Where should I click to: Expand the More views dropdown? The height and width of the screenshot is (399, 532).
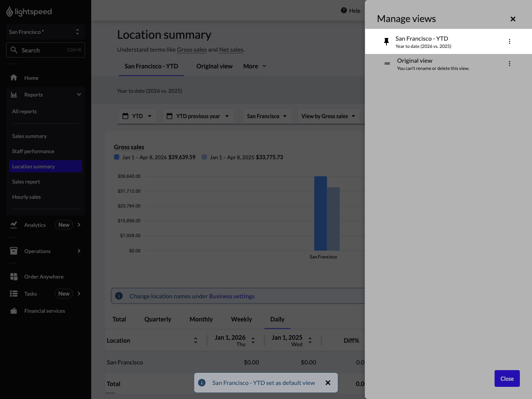pyautogui.click(x=255, y=66)
